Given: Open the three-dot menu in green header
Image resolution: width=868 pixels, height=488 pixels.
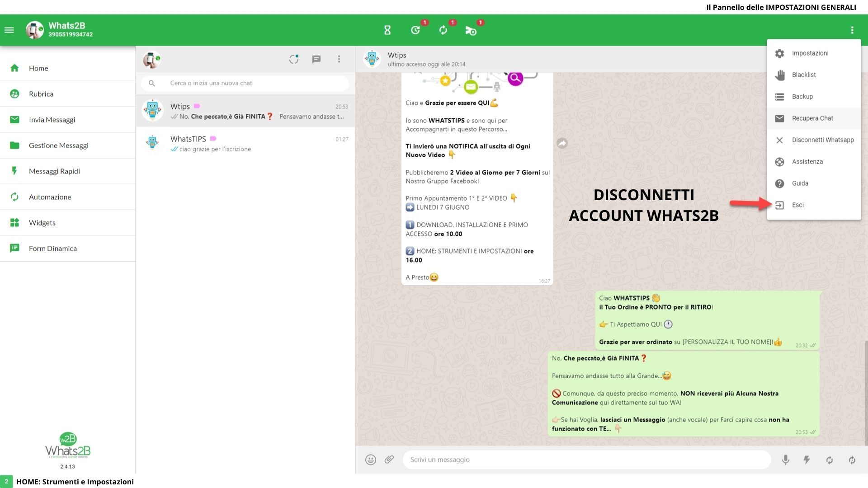Looking at the screenshot, I should [x=852, y=30].
